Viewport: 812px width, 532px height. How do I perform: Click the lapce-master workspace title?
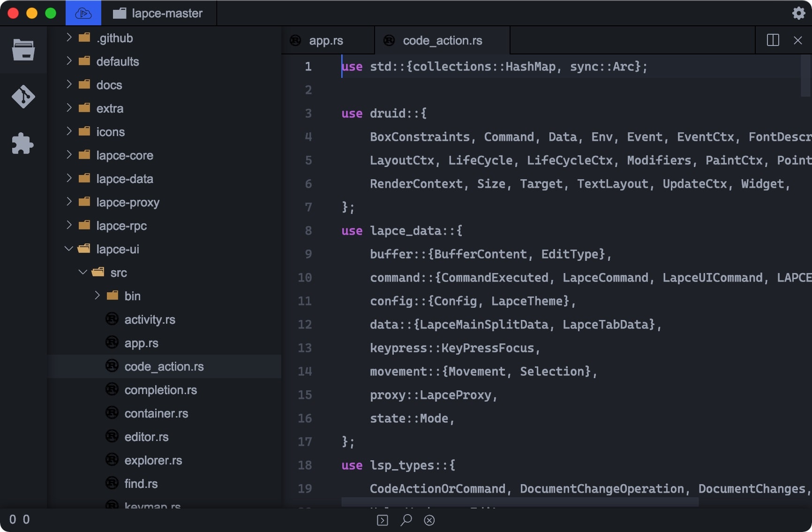click(x=167, y=13)
